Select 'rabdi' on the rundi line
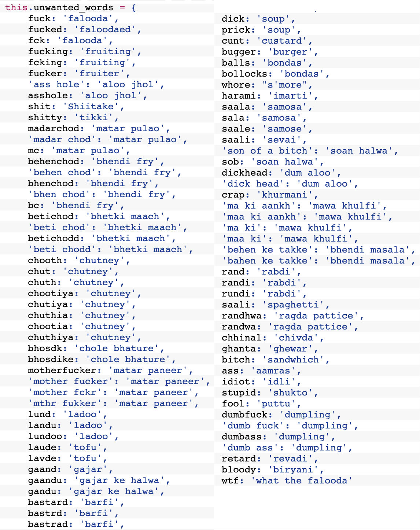Screen dimensions: 420x530 [x=281, y=294]
